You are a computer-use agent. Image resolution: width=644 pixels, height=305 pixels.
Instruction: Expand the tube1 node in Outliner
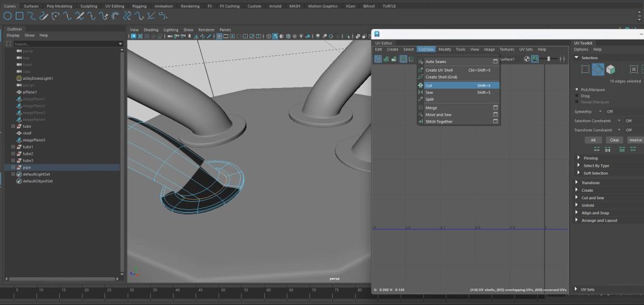(13, 147)
